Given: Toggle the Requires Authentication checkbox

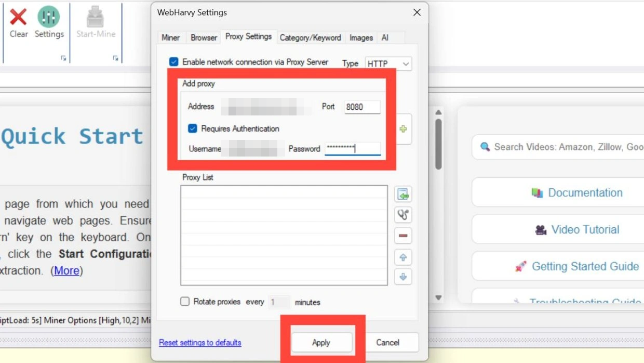Looking at the screenshot, I should coord(193,128).
